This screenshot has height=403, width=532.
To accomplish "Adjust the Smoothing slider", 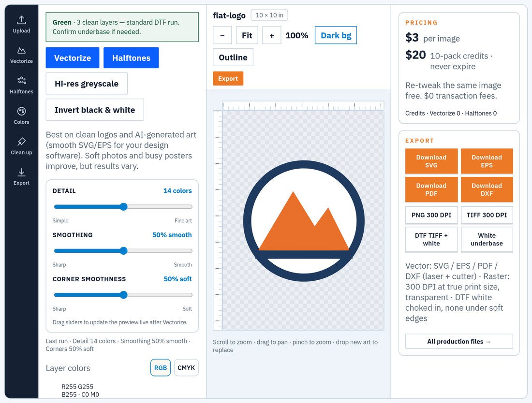I will click(x=123, y=251).
